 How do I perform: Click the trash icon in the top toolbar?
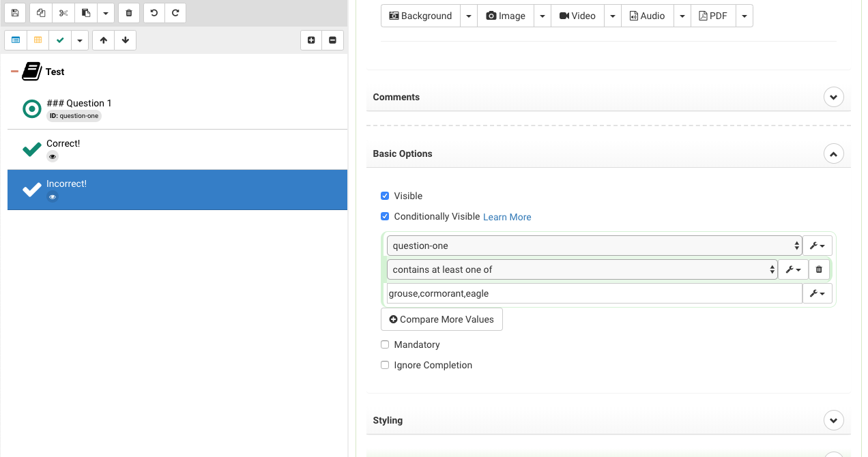[129, 13]
